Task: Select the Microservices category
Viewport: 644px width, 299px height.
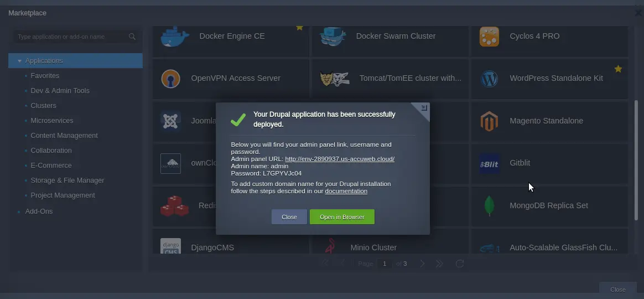Action: [52, 121]
